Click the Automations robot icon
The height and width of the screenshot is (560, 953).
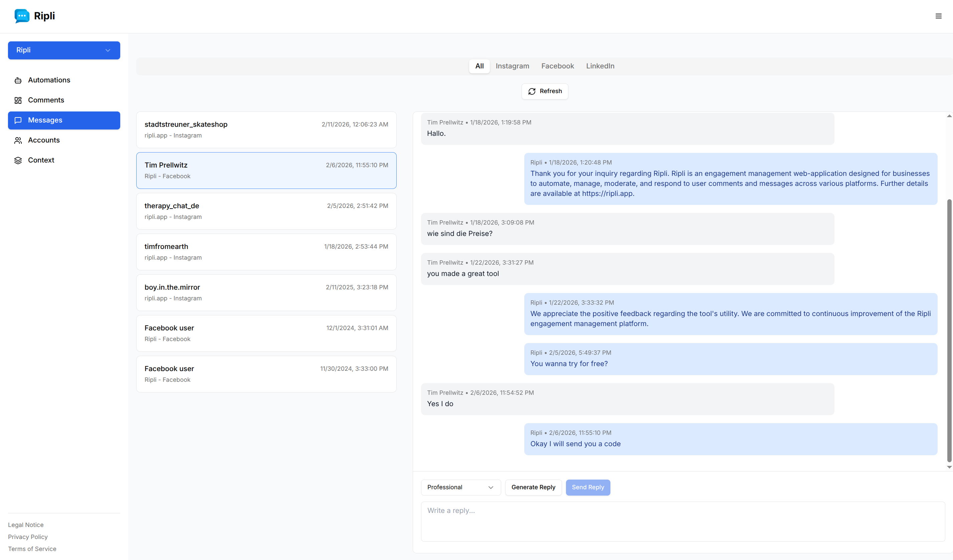coord(18,80)
